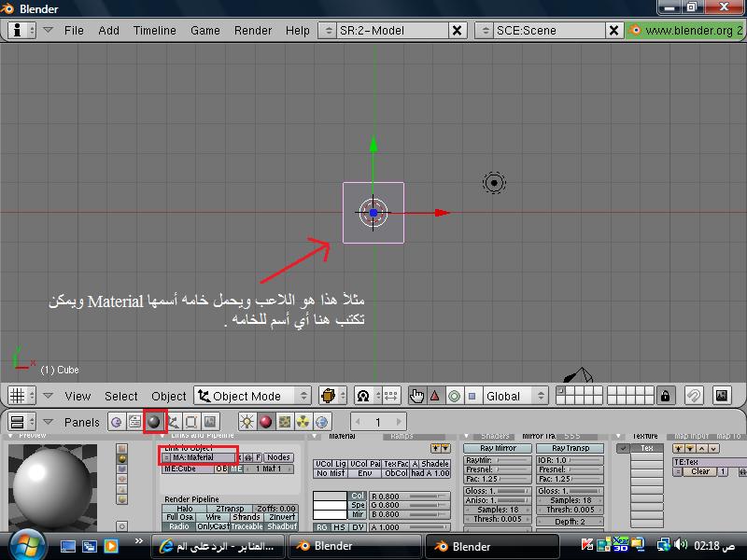
Task: Toggle the Ray Transp button
Action: [x=571, y=448]
